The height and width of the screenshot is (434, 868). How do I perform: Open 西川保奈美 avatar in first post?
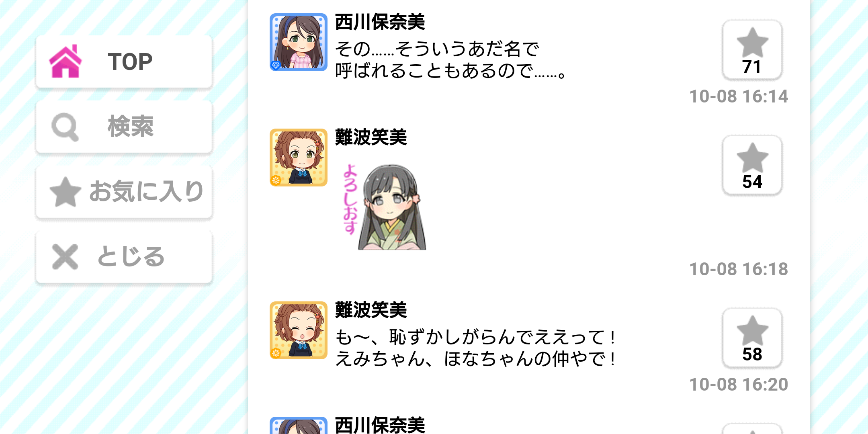(x=298, y=42)
